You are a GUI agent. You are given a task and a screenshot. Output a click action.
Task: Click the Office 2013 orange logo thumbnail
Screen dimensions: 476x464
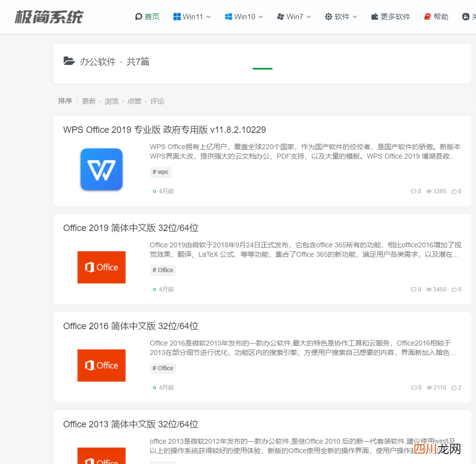(x=102, y=456)
